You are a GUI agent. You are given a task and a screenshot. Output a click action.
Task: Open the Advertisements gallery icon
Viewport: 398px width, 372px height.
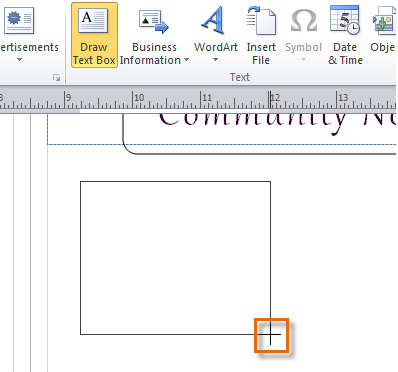tap(19, 20)
